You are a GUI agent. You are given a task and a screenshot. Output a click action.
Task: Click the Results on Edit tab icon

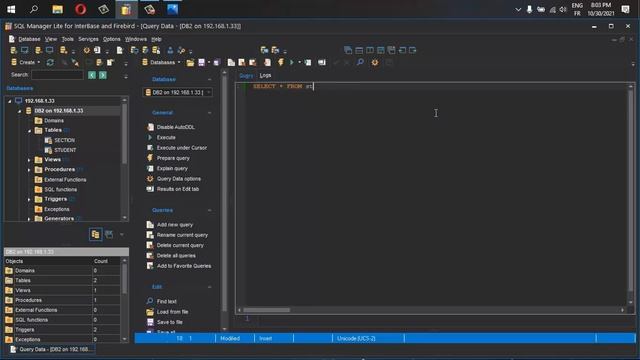150,189
